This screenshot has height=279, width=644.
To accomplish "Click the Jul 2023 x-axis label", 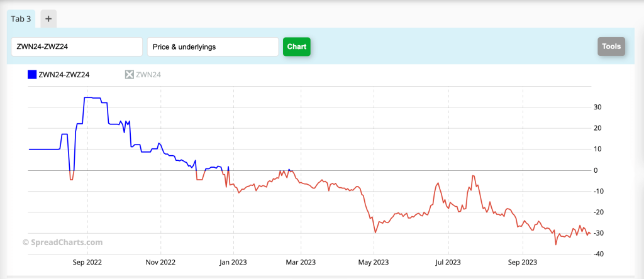I will point(449,261).
